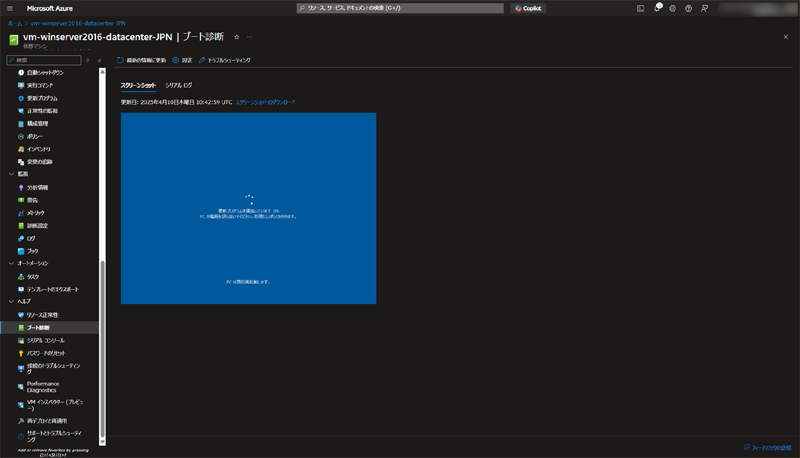Pin the blade with the star icon
Screen dimensions: 800x458
click(236, 37)
